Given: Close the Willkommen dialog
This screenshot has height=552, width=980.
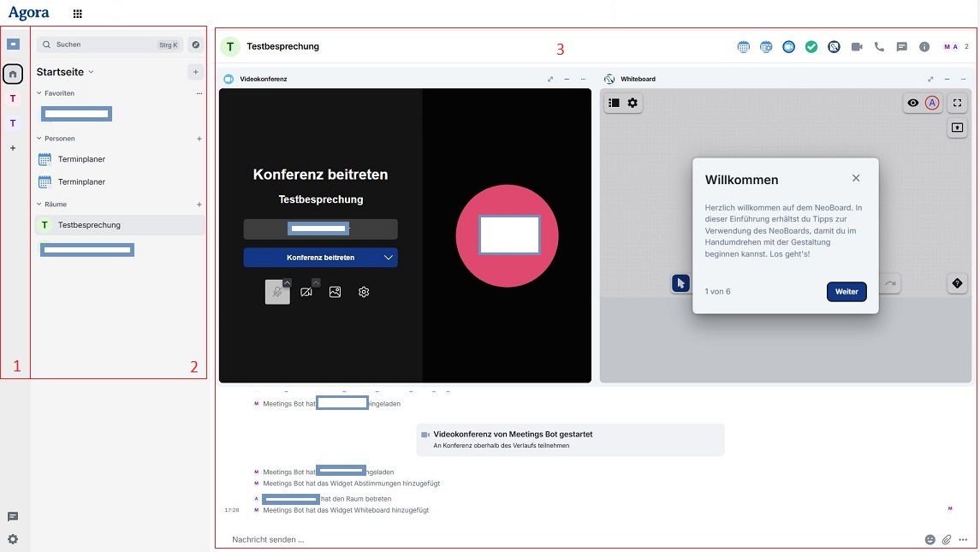Looking at the screenshot, I should pos(856,178).
